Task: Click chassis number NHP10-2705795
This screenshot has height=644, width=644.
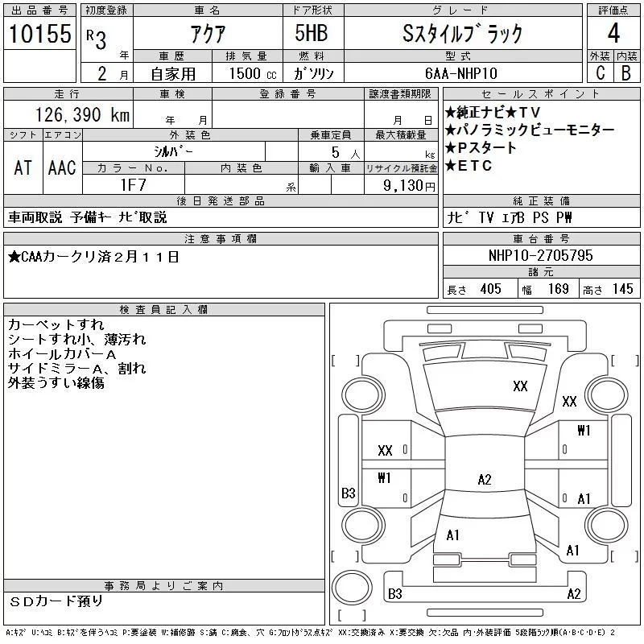Action: pyautogui.click(x=540, y=255)
